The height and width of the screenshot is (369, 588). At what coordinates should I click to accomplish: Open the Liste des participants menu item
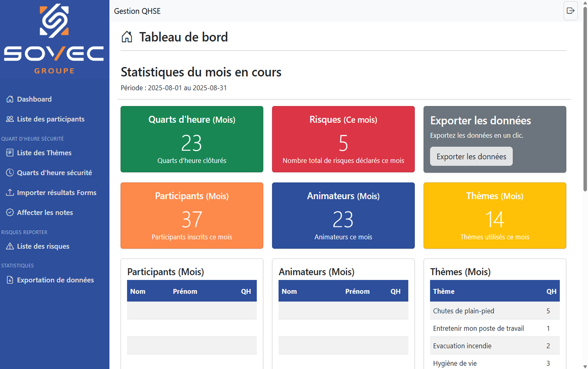[x=51, y=119]
